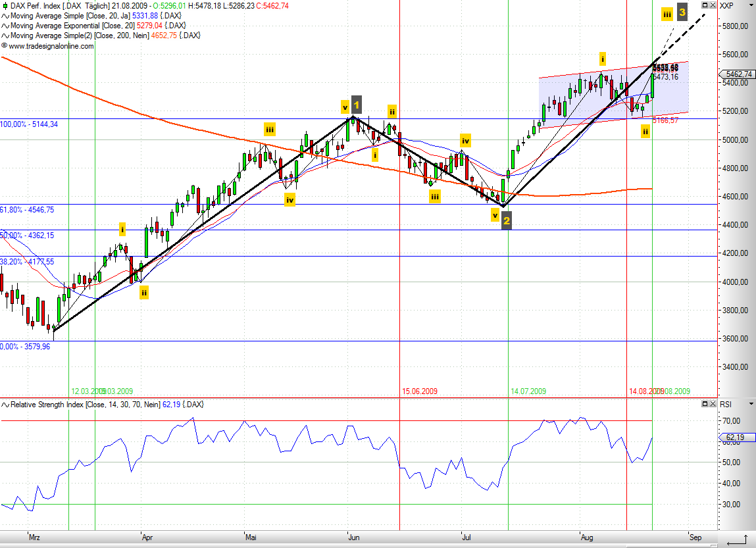Click the 30,00 RSI axis label

(x=731, y=505)
